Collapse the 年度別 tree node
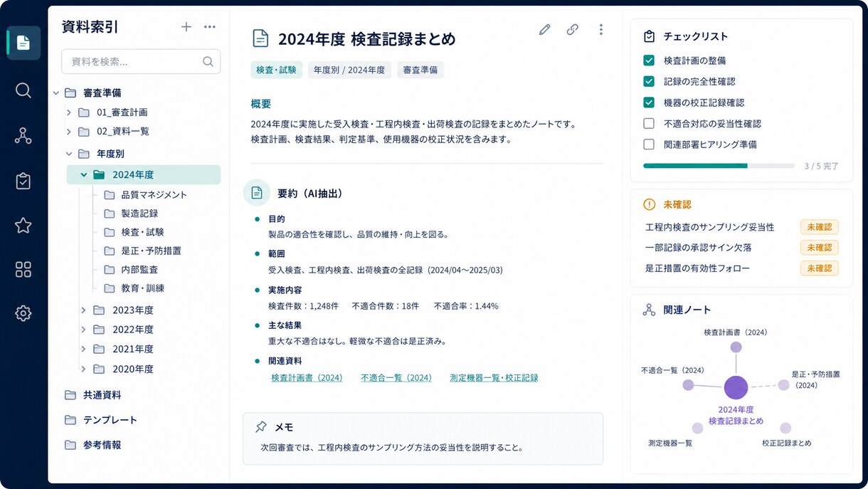Screen dimensions: 868x489 (69, 154)
